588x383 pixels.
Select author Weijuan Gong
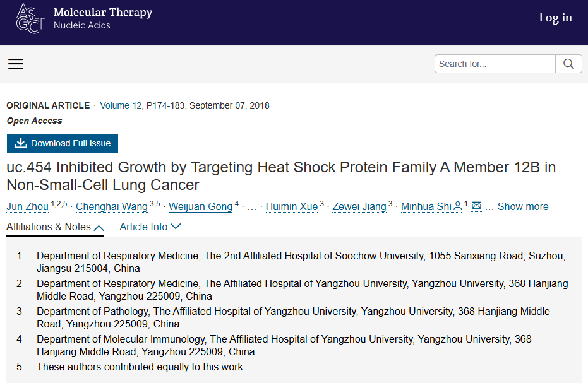tap(201, 206)
